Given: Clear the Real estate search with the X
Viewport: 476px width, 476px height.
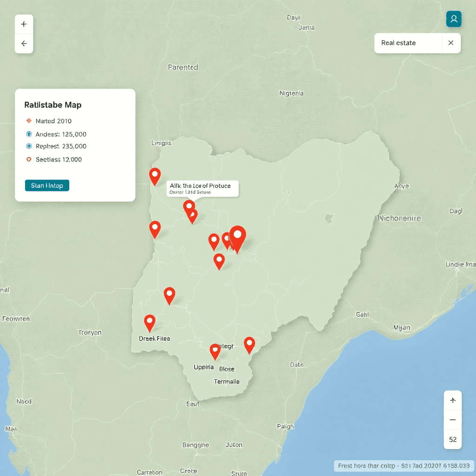Looking at the screenshot, I should (450, 43).
